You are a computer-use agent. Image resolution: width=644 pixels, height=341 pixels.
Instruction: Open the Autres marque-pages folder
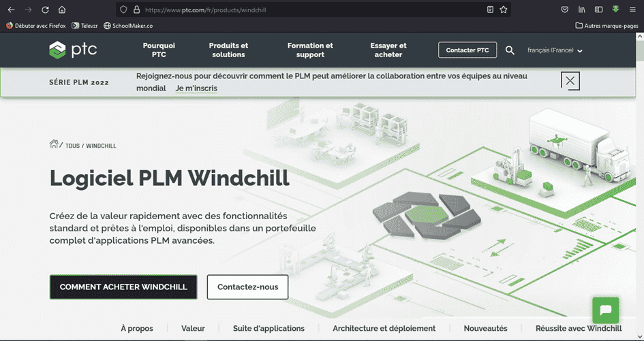tap(607, 25)
